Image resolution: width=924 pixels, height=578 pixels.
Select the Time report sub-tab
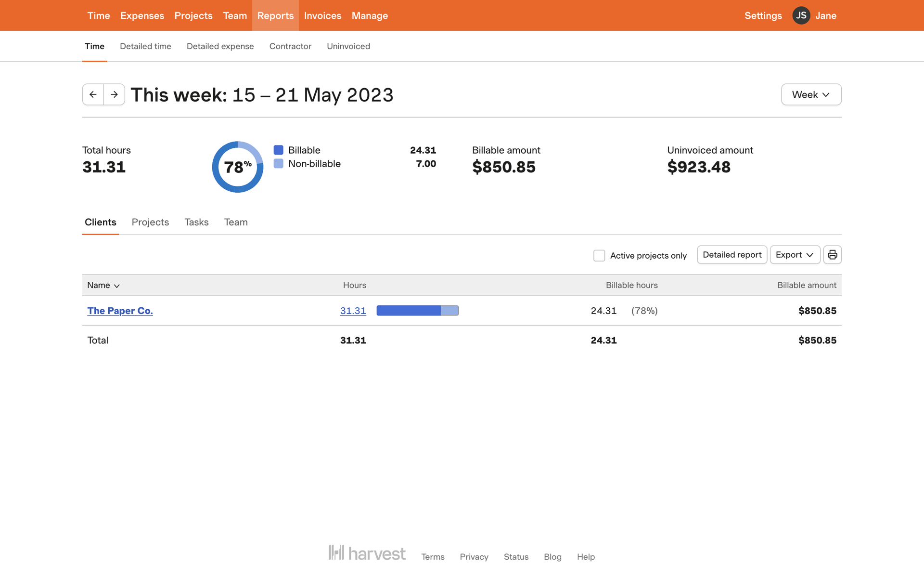[94, 46]
